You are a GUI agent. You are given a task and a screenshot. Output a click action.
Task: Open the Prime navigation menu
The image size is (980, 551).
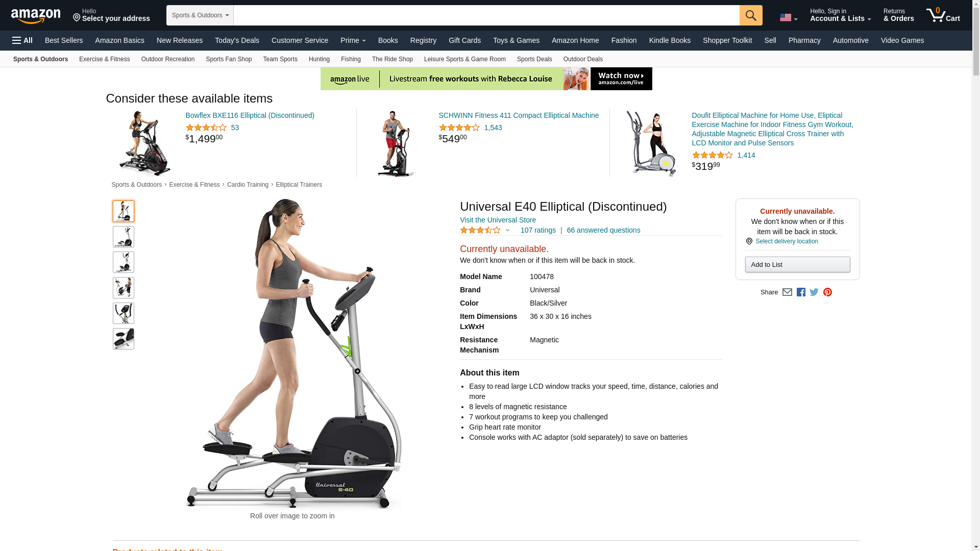pyautogui.click(x=353, y=40)
